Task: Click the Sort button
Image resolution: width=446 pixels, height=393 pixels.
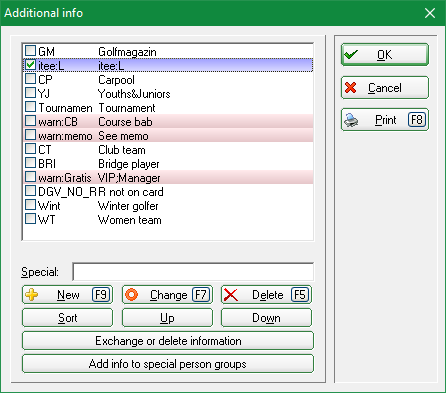Action: 67,318
